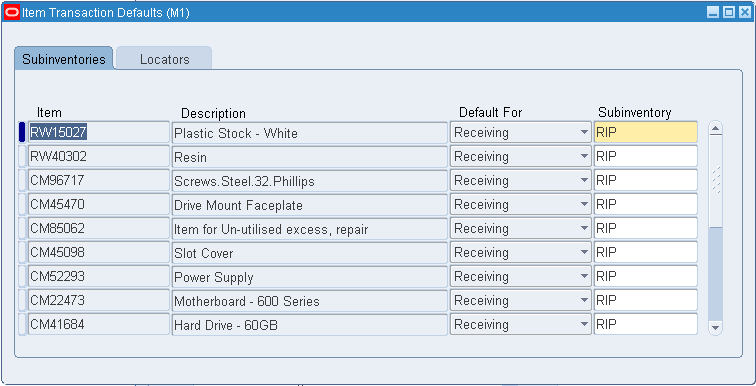Select record indicator beside CM52293 row

[x=22, y=276]
